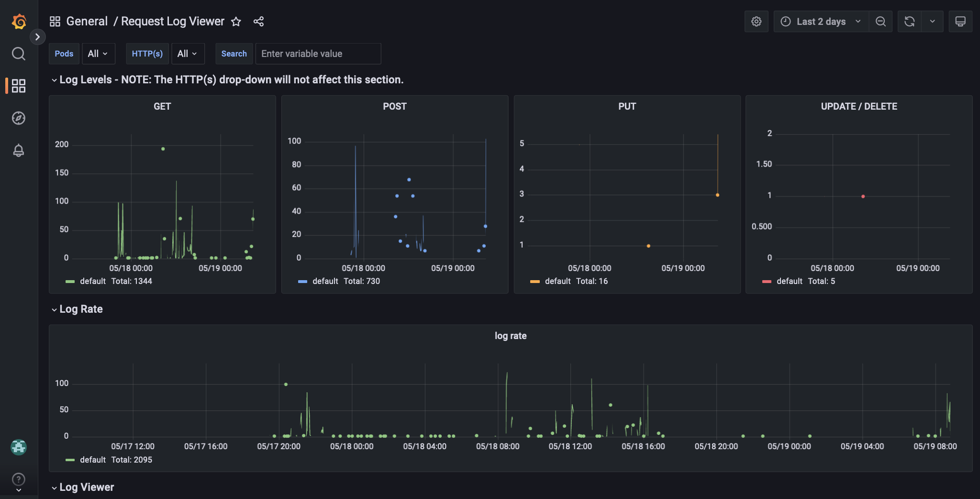Open the Dashboards sidebar icon
The height and width of the screenshot is (499, 980).
coord(19,85)
